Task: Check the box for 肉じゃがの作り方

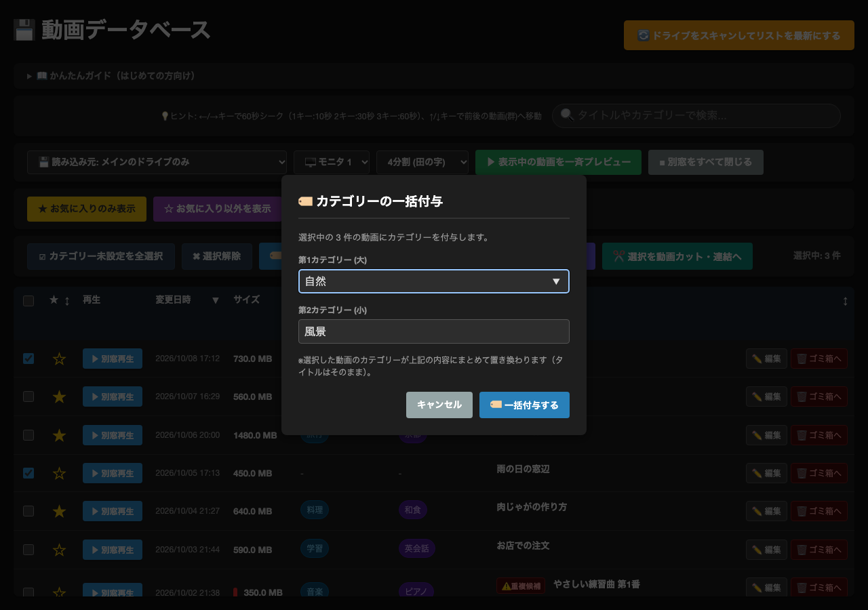Action: click(28, 511)
